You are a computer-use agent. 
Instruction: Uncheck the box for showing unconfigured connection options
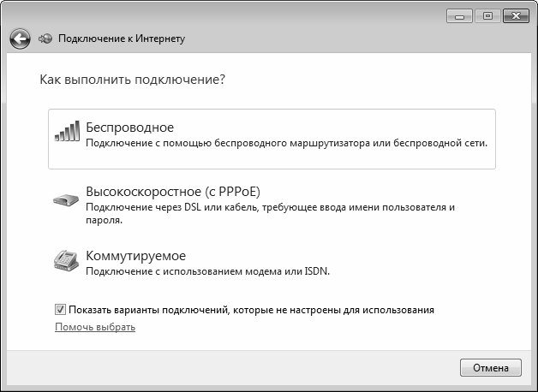click(61, 310)
